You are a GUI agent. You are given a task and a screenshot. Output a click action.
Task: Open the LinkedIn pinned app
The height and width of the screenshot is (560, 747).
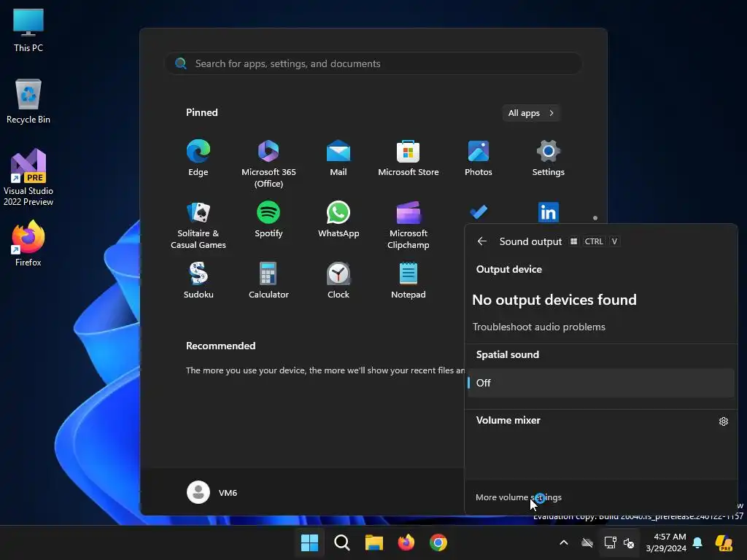tap(549, 212)
